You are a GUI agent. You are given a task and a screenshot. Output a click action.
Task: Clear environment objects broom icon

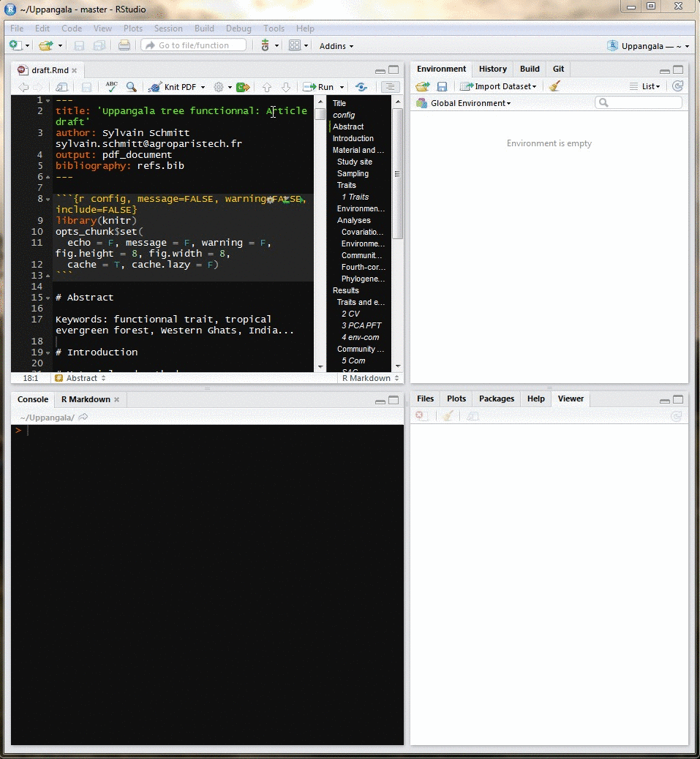[x=554, y=86]
